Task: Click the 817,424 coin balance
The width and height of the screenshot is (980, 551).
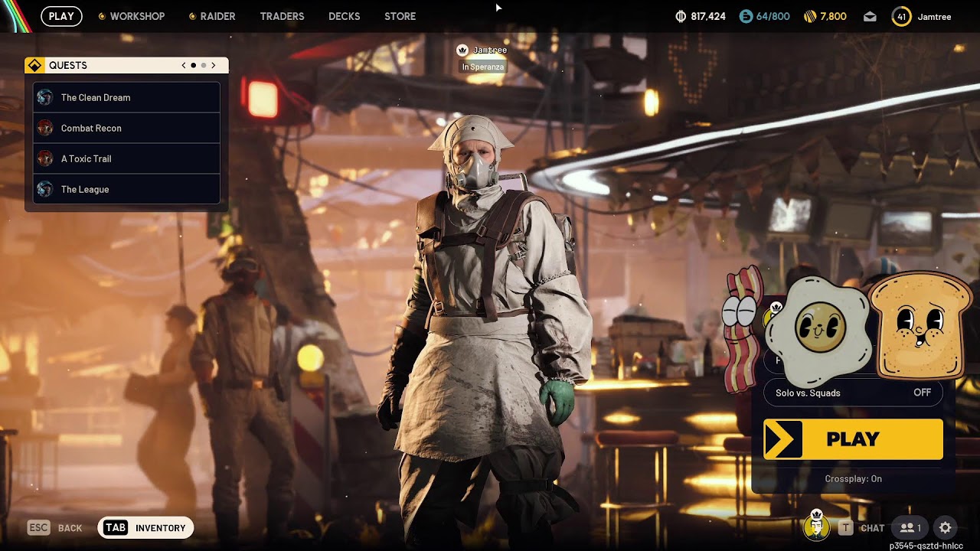Action: [x=709, y=16]
